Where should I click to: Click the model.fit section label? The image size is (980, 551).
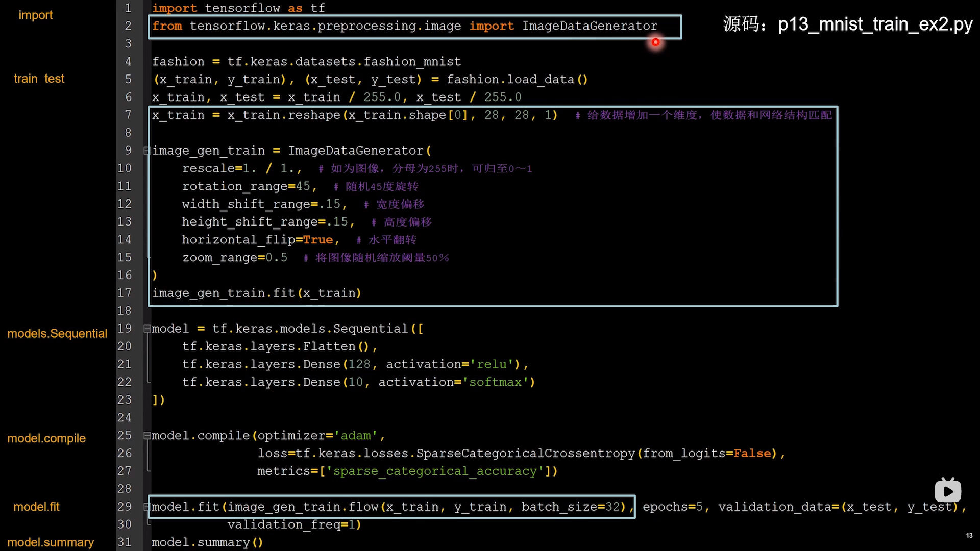point(37,507)
